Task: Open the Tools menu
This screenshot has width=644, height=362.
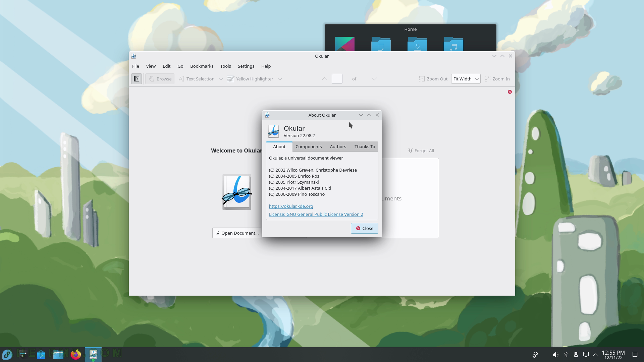Action: pyautogui.click(x=225, y=66)
